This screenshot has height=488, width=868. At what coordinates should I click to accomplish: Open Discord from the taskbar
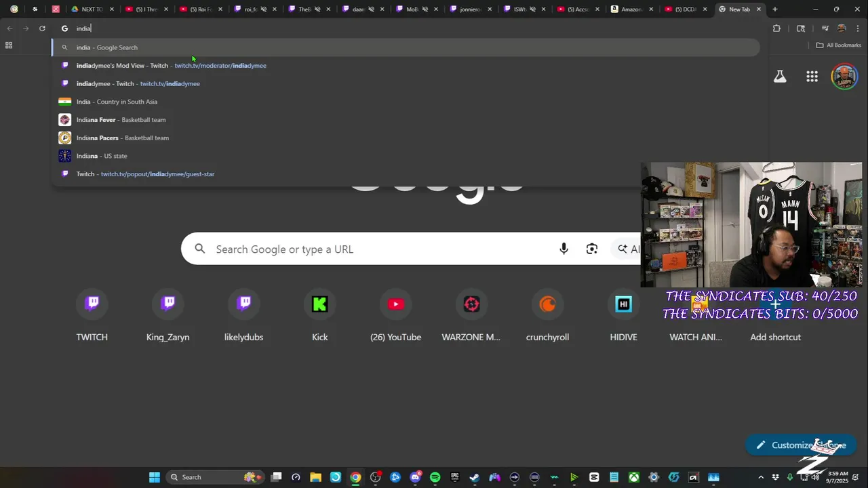point(415,477)
